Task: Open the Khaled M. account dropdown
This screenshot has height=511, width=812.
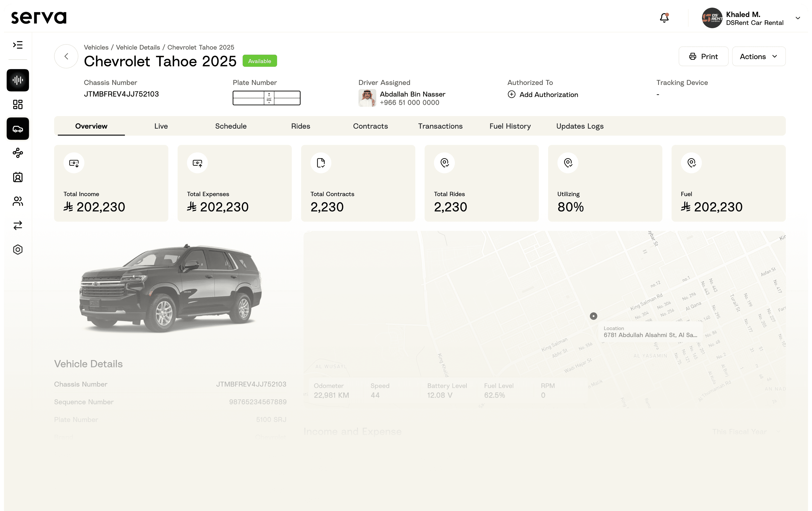Action: [x=798, y=18]
